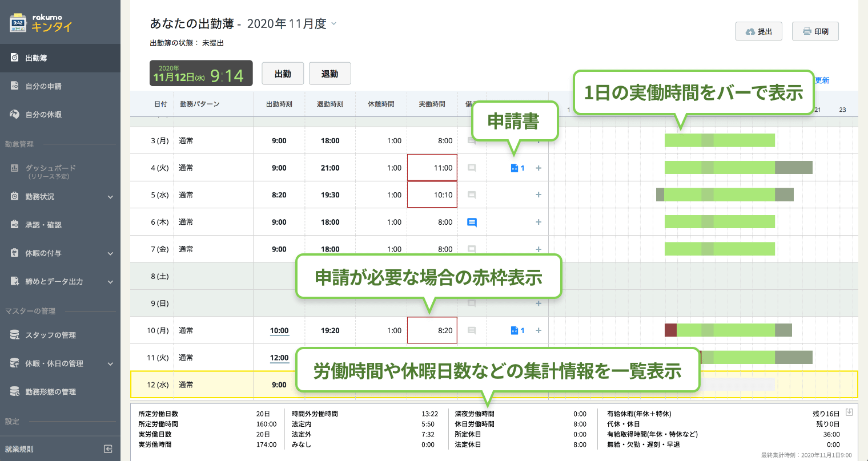Click the red-bordered 8:20 cell on 10 (月)
Image resolution: width=868 pixels, height=461 pixels.
click(x=432, y=330)
